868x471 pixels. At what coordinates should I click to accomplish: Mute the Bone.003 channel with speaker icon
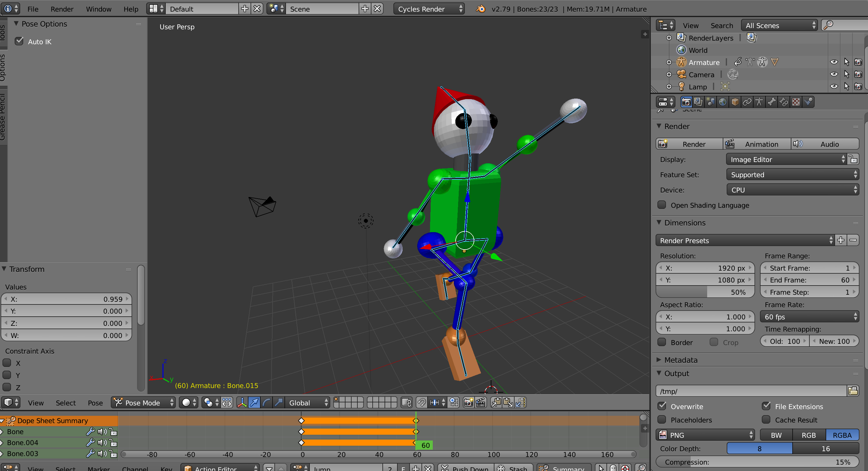(x=102, y=454)
